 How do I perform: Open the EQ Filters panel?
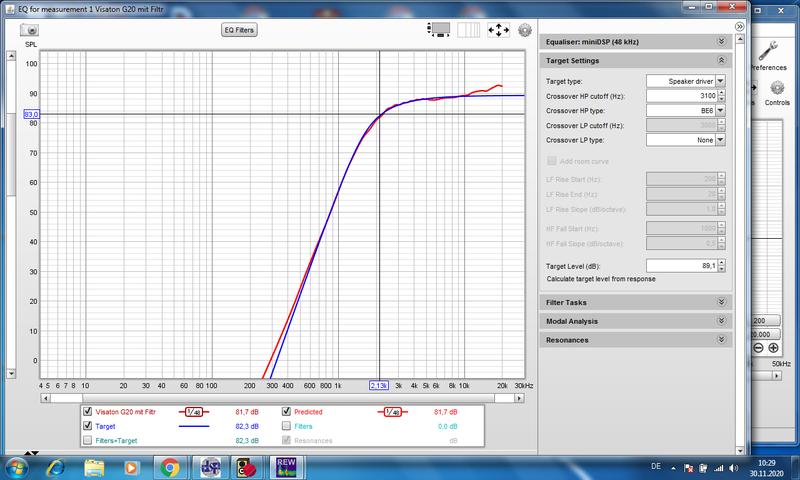(x=240, y=30)
